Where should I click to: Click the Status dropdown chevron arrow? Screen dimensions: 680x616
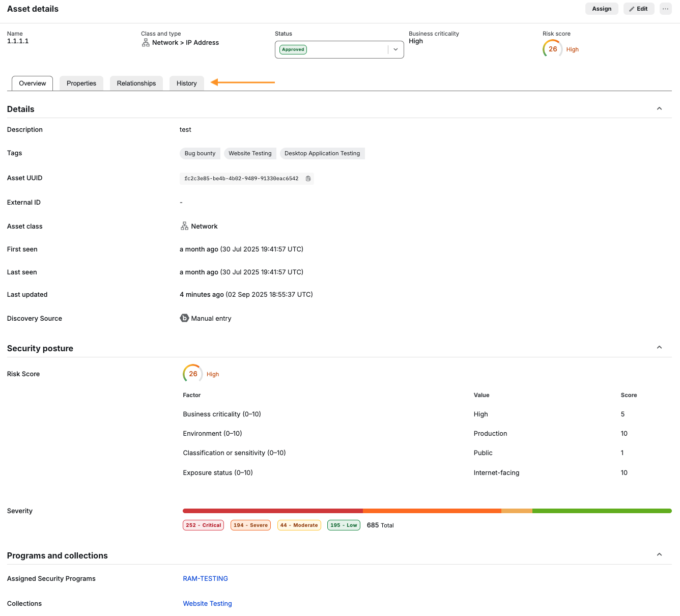[395, 49]
